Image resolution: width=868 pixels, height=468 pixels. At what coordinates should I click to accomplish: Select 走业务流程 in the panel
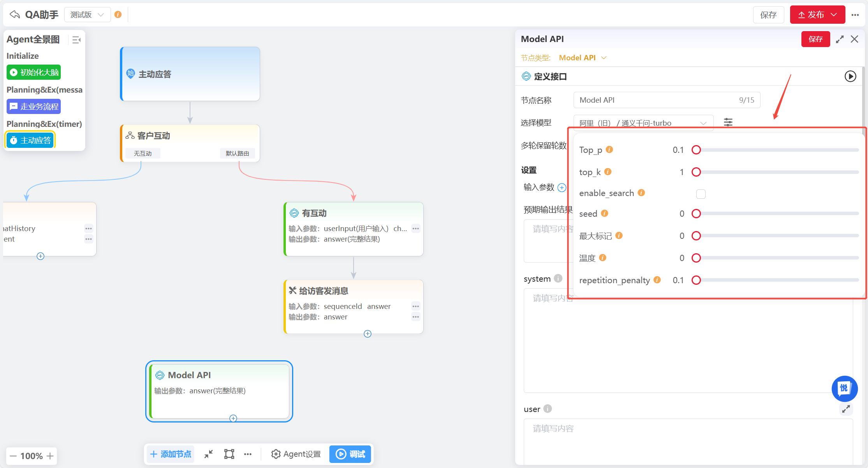point(33,107)
